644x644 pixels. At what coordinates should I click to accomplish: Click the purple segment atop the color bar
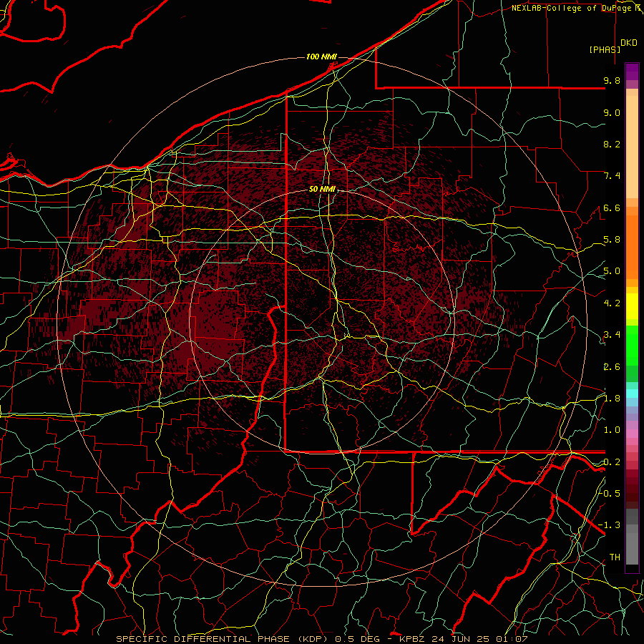pyautogui.click(x=632, y=72)
